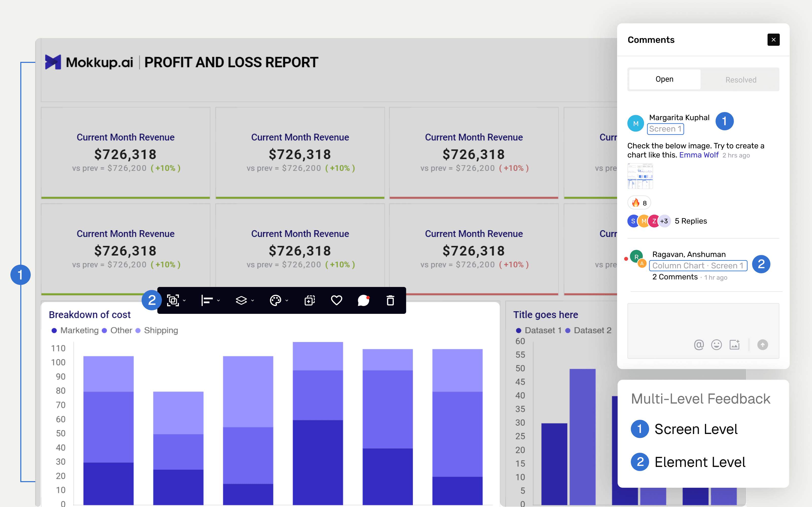Click the duplicate element icon

[309, 300]
